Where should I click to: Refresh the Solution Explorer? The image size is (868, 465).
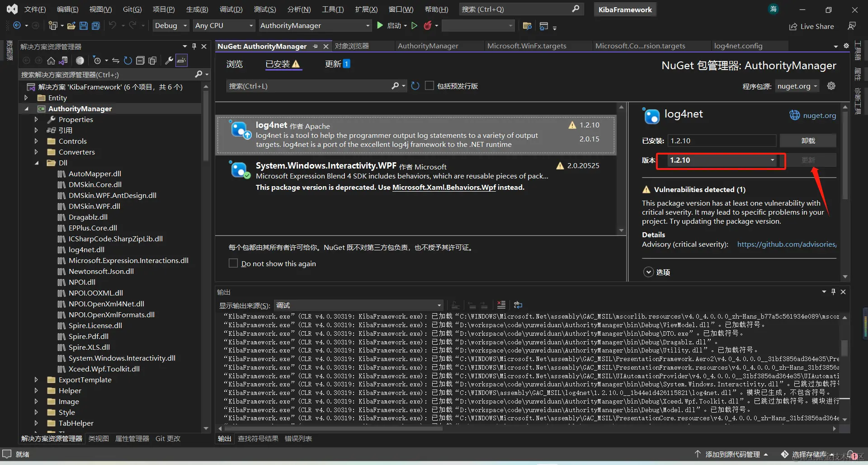[128, 61]
